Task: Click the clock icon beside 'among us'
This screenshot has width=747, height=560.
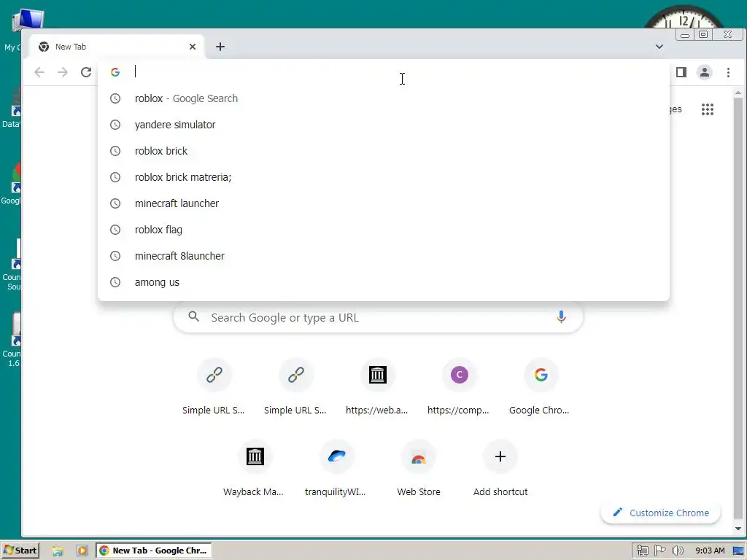Action: click(115, 282)
